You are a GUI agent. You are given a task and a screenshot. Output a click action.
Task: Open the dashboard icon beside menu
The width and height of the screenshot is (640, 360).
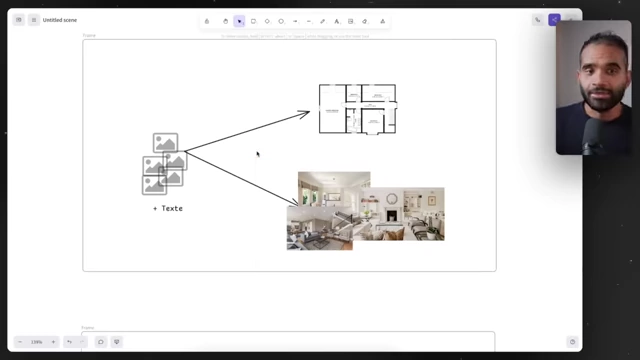click(19, 20)
